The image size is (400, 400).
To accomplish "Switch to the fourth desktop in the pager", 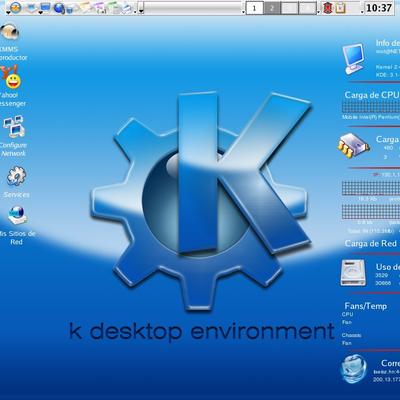I will (x=307, y=8).
